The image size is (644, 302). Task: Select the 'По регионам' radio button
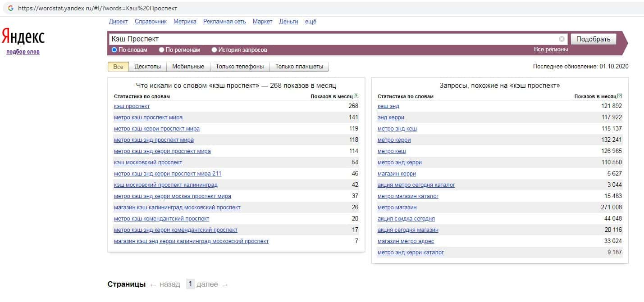pyautogui.click(x=162, y=50)
